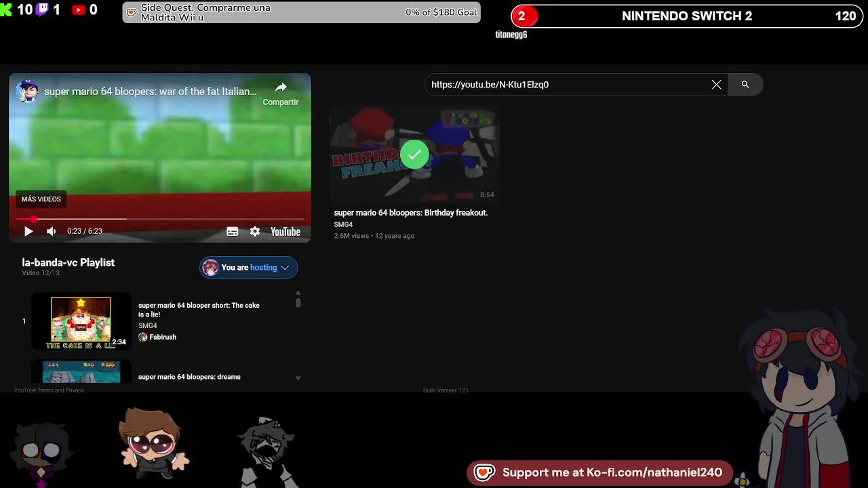Click la-banda-vc Playlist heading

[68, 262]
